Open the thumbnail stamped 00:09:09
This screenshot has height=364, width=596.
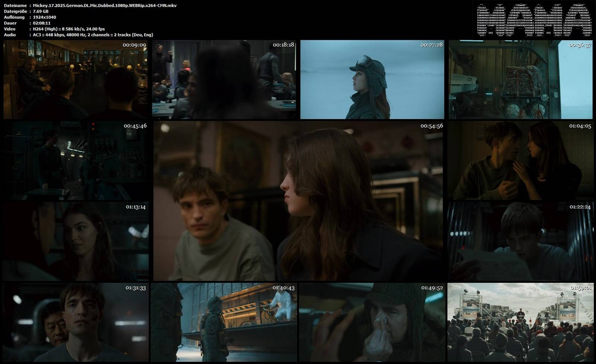click(x=76, y=79)
